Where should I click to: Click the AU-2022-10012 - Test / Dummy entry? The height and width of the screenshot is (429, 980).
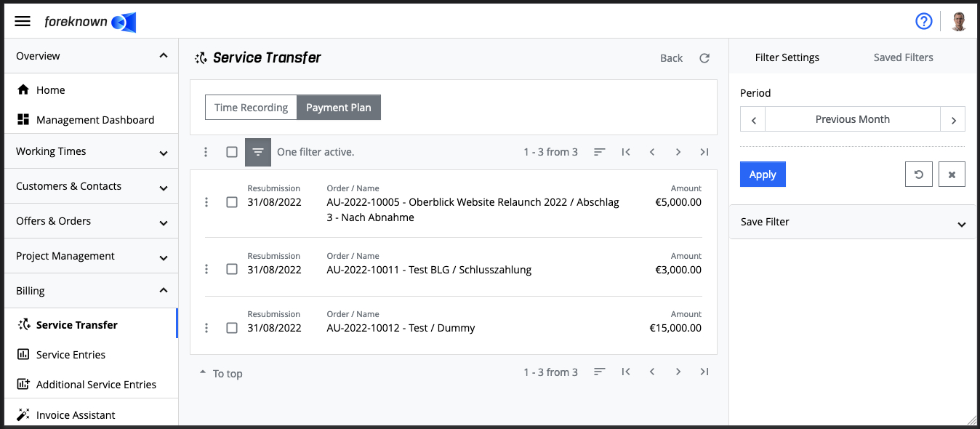tap(401, 328)
